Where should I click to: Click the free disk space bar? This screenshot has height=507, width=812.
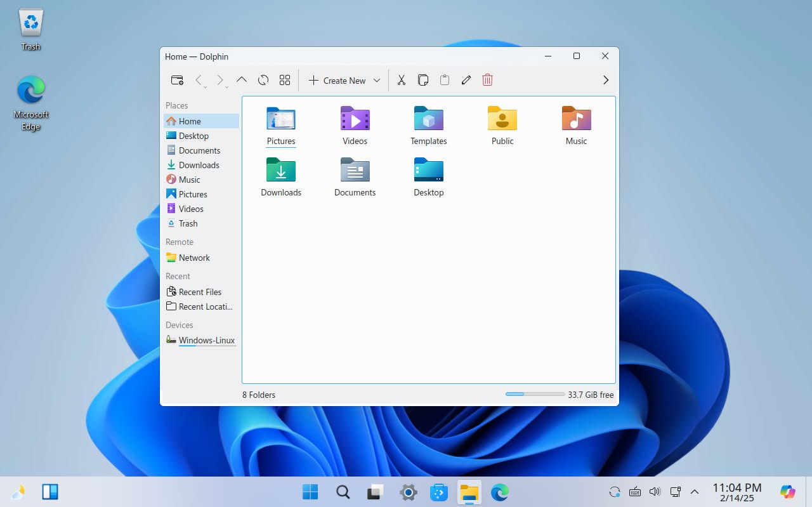535,395
